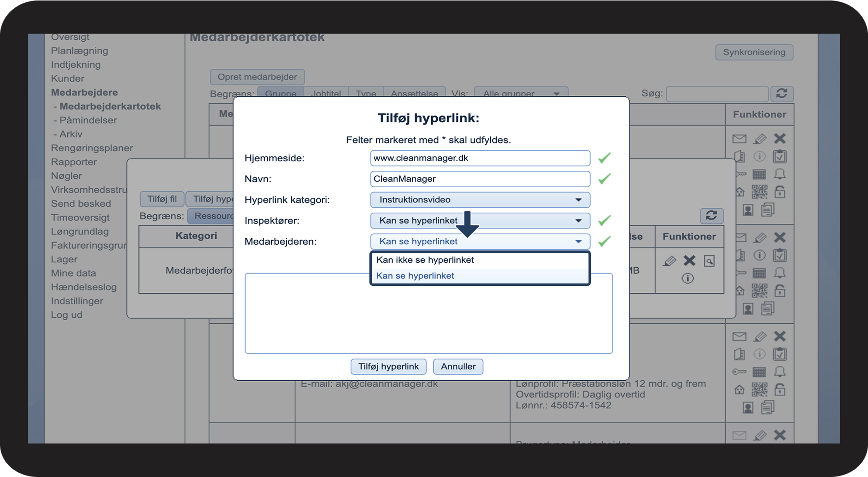Expand the Inspektører visibility dropdown
Image resolution: width=868 pixels, height=477 pixels.
480,221
